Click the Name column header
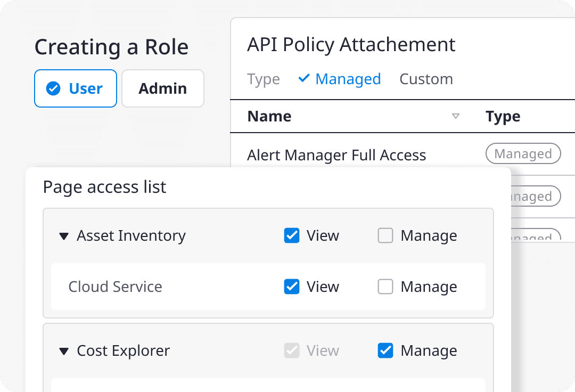The width and height of the screenshot is (575, 392). (269, 116)
